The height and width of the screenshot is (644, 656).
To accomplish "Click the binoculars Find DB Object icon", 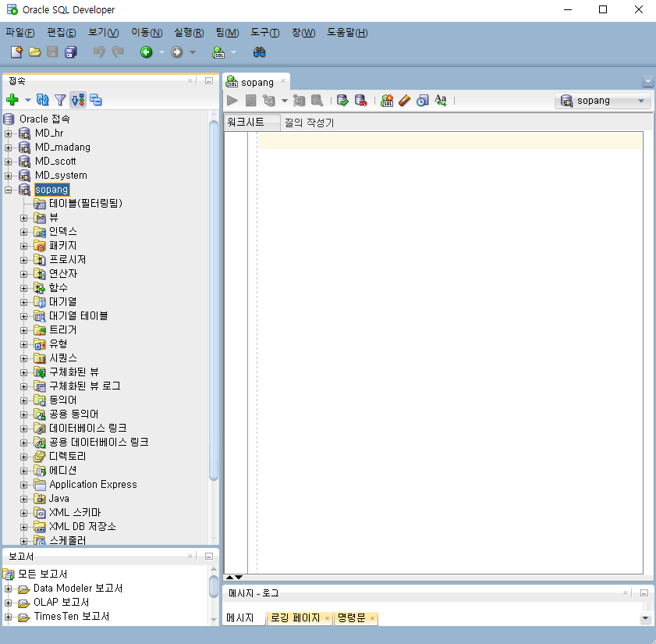I will 260,52.
